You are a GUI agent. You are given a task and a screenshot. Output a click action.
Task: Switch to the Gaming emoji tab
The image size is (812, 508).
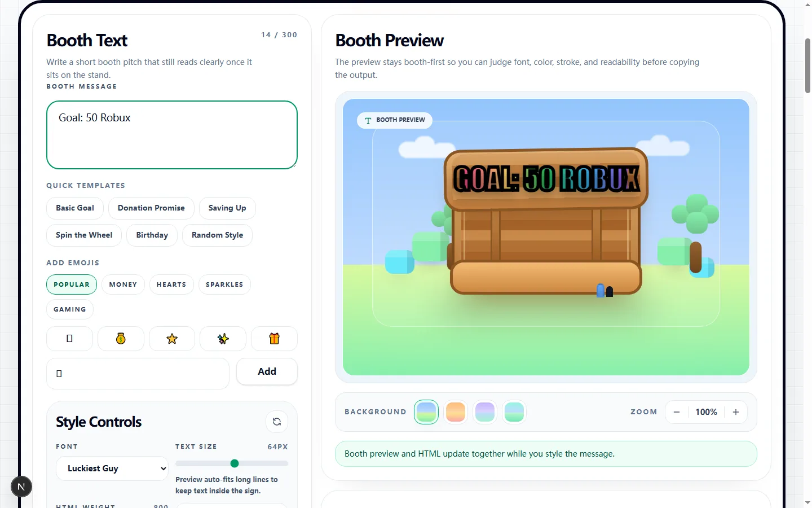[x=70, y=309]
